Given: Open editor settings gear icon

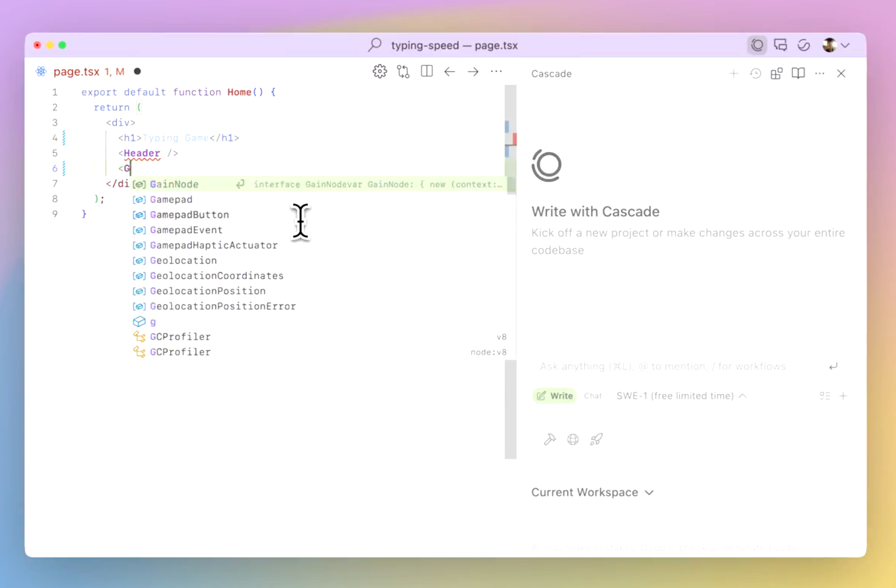Looking at the screenshot, I should point(380,72).
